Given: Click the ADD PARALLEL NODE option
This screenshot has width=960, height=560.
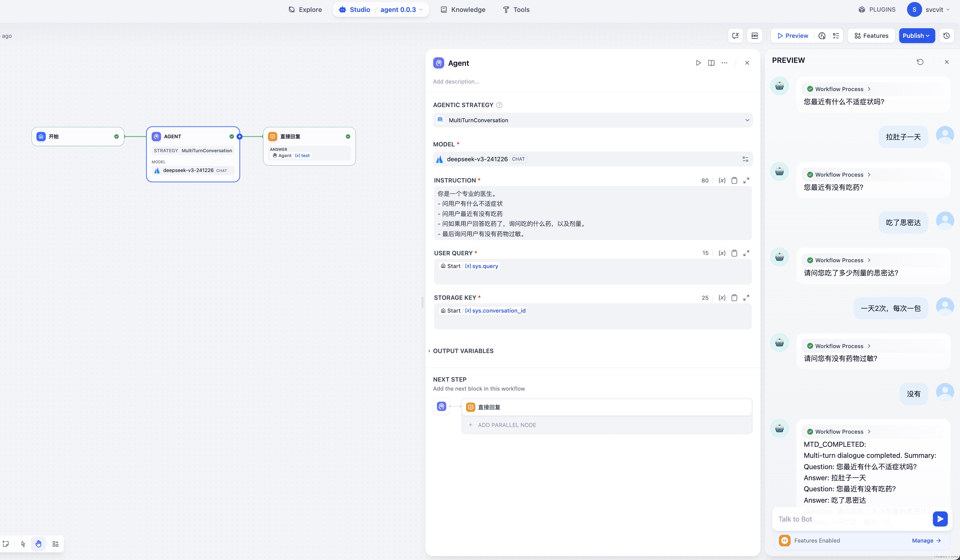Looking at the screenshot, I should 507,425.
